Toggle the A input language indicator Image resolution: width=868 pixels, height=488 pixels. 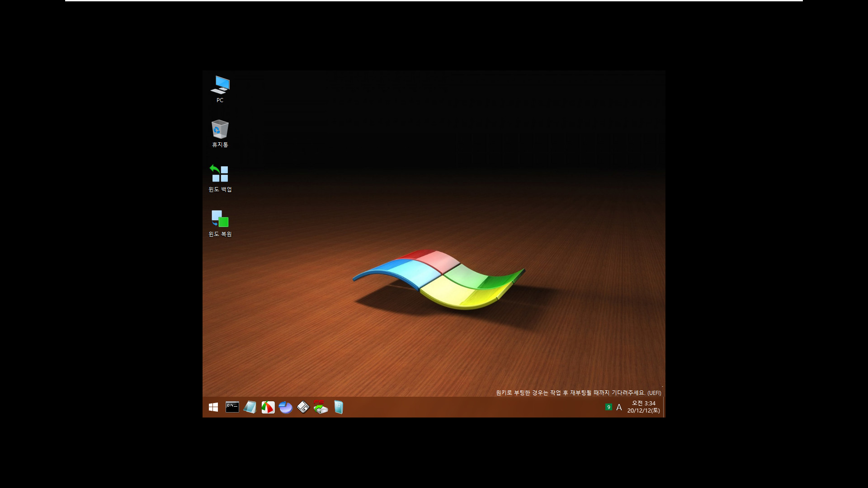(x=619, y=407)
